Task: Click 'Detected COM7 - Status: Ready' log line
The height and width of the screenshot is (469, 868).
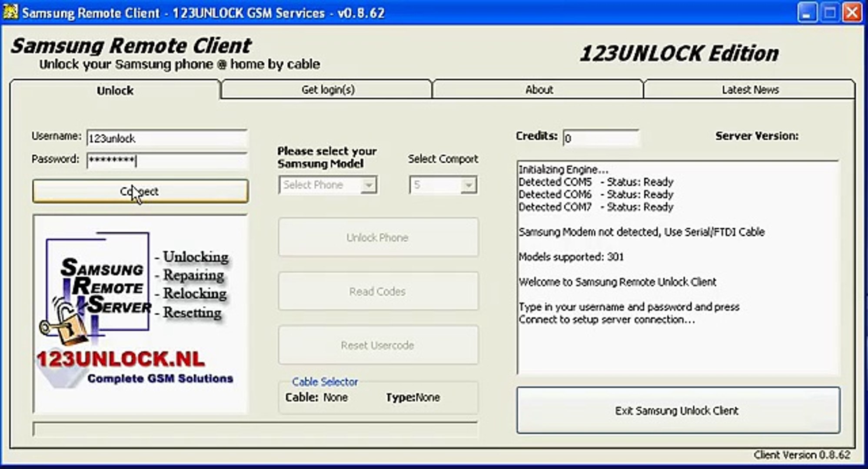Action: 595,207
